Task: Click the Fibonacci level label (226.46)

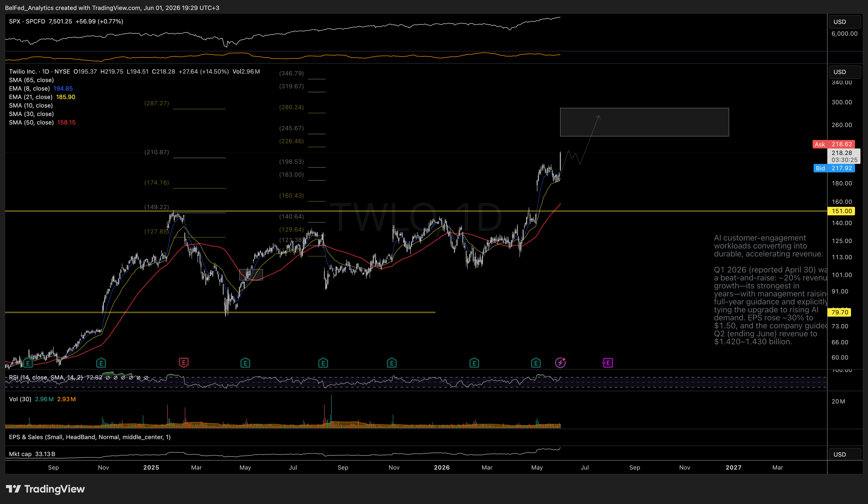Action: pyautogui.click(x=291, y=141)
